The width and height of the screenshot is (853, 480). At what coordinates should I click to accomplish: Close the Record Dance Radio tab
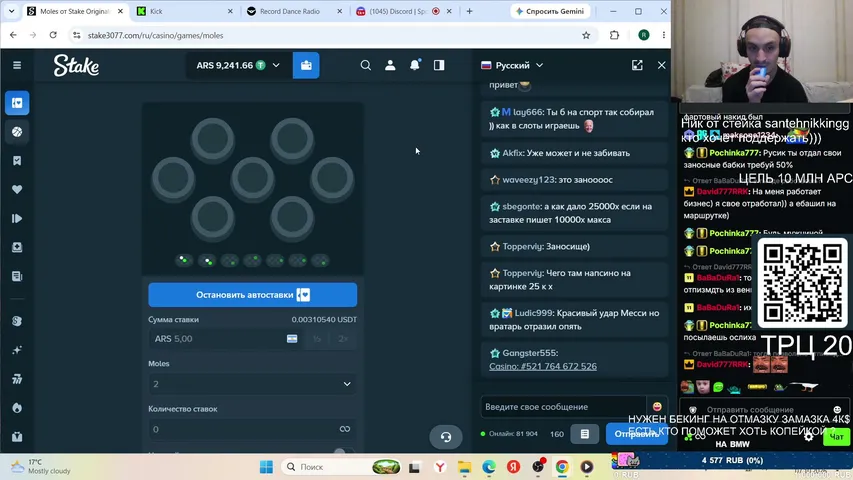coord(339,11)
